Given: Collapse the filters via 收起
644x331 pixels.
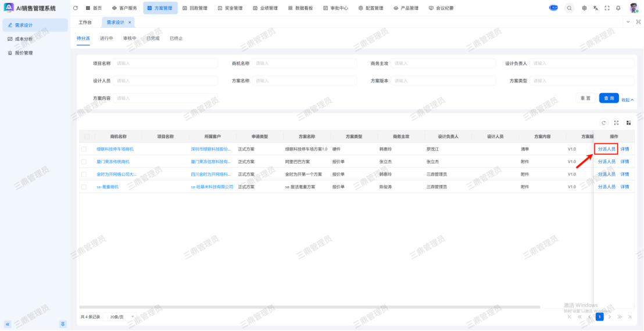Looking at the screenshot, I should click(628, 99).
